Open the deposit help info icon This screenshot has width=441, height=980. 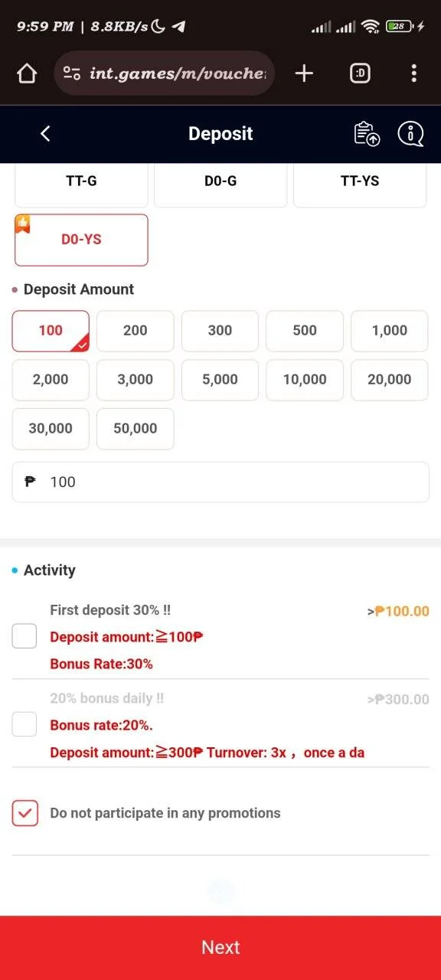tap(411, 134)
